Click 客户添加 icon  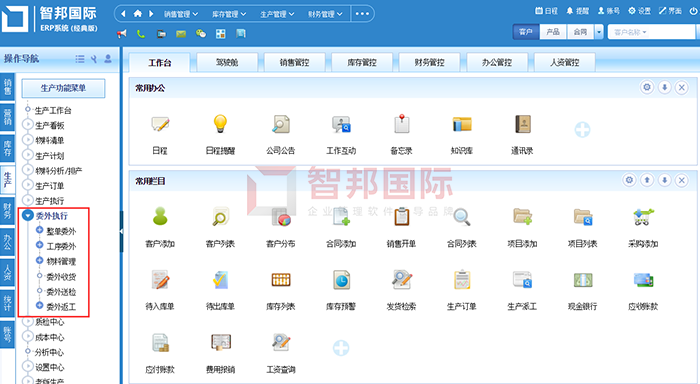[160, 217]
